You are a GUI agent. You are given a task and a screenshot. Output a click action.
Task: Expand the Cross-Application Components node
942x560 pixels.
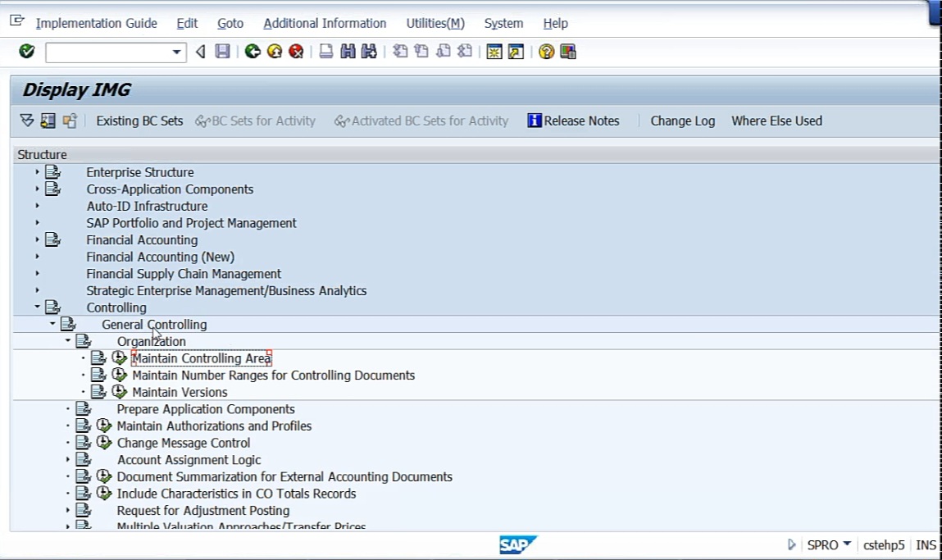tap(37, 189)
